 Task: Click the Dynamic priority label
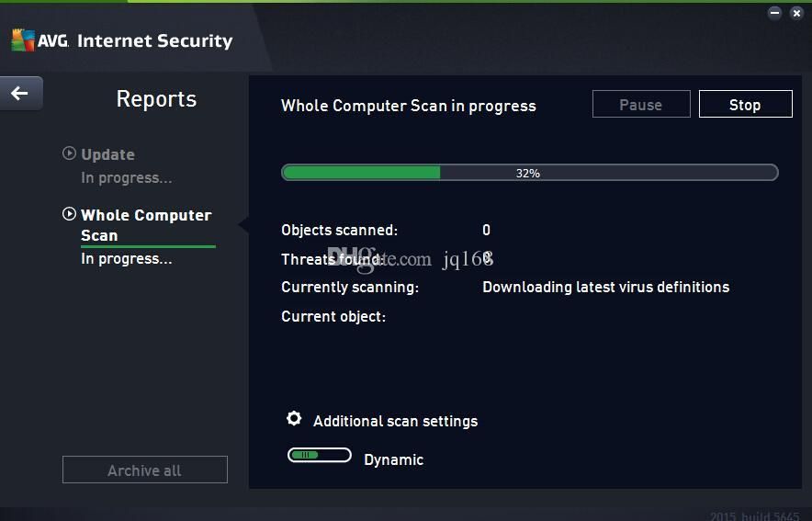coord(393,459)
